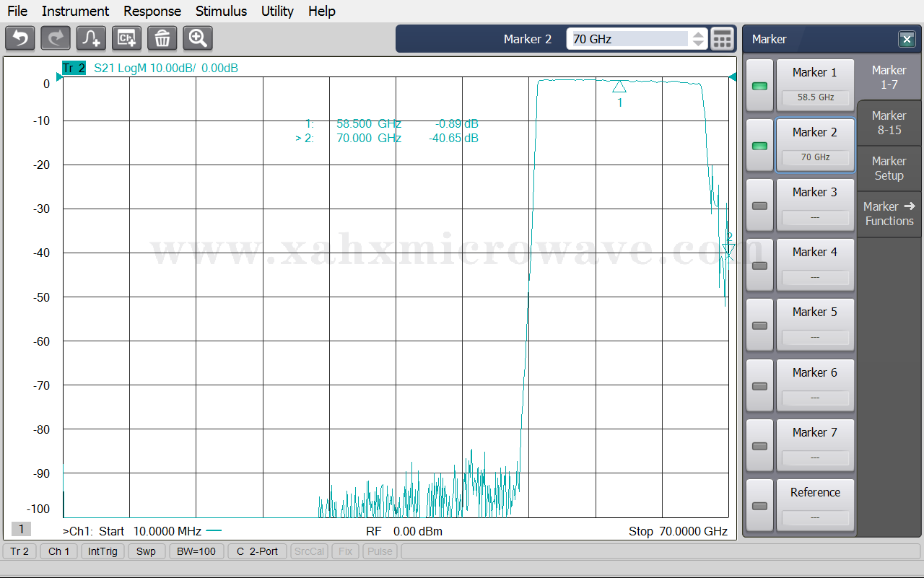Open the Stimulus menu
The width and height of the screenshot is (924, 578).
(221, 11)
